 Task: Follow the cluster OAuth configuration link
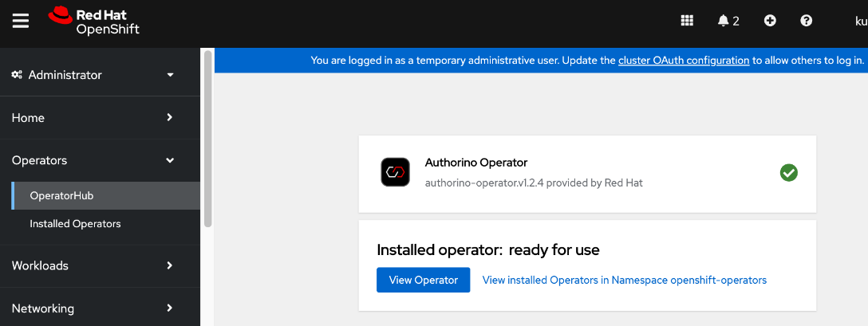(x=684, y=61)
